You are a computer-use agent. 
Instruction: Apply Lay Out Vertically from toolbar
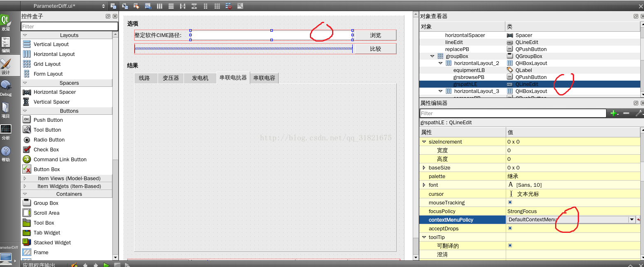point(171,6)
